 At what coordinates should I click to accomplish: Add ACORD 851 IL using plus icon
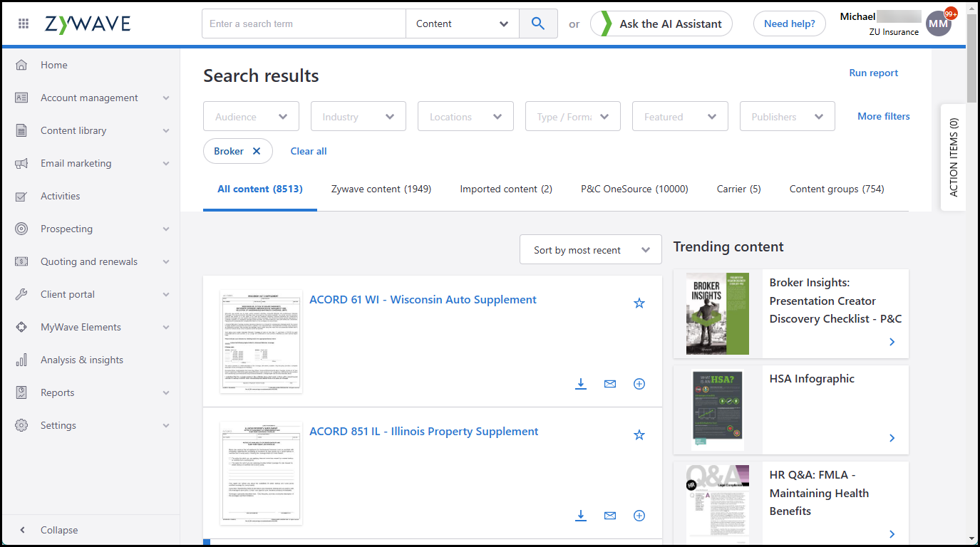point(639,516)
